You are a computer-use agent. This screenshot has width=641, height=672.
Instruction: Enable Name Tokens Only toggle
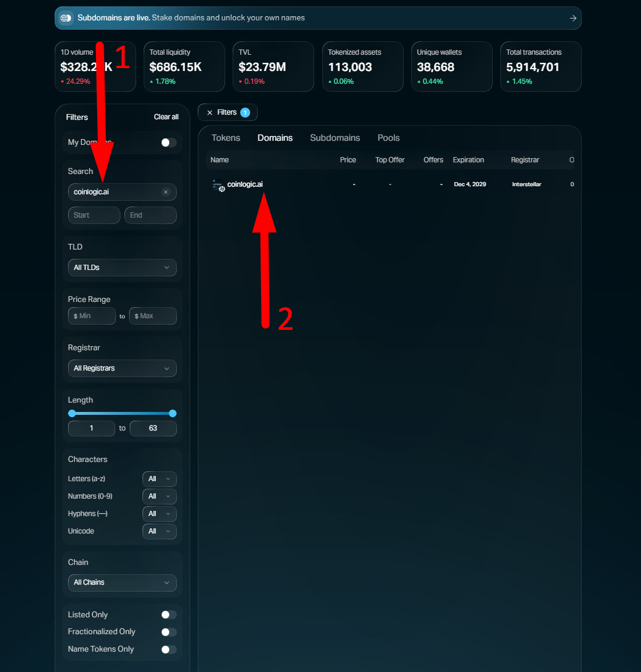[x=168, y=650]
